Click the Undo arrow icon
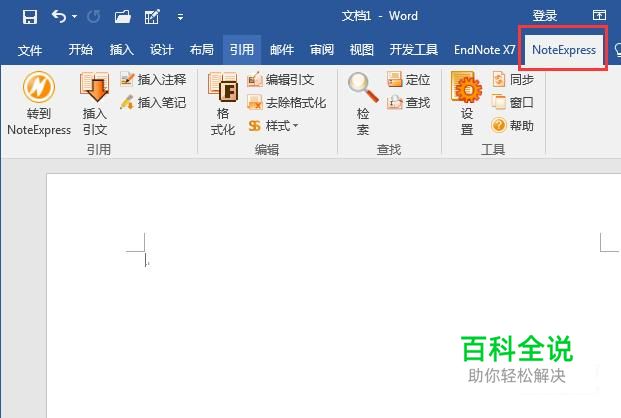The width and height of the screenshot is (621, 418). click(x=59, y=17)
